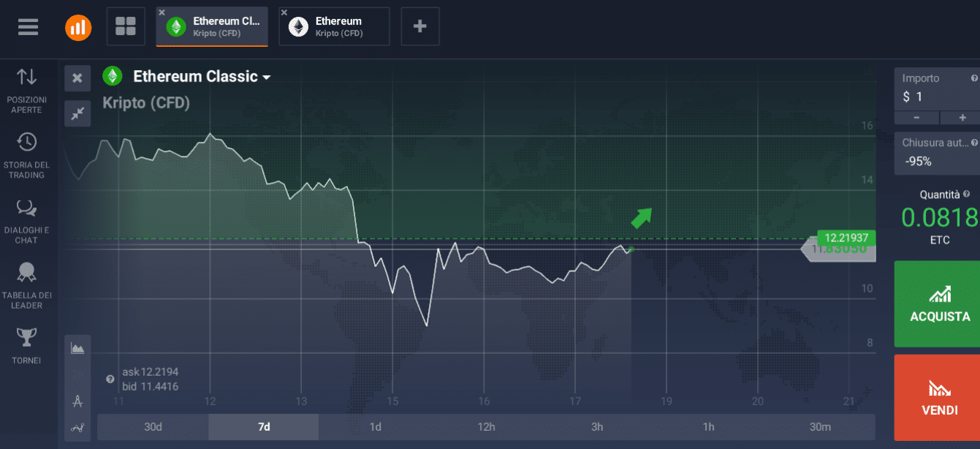Select the 12h time range
The height and width of the screenshot is (449, 980).
click(x=486, y=427)
